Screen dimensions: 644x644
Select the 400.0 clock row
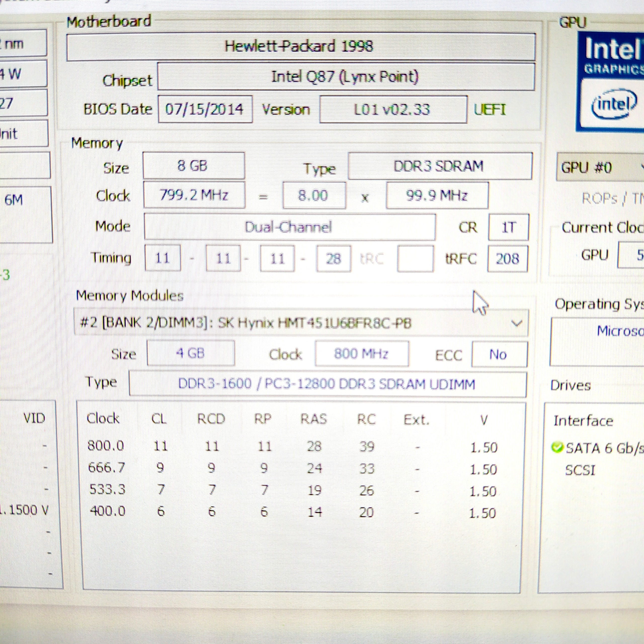(x=293, y=512)
